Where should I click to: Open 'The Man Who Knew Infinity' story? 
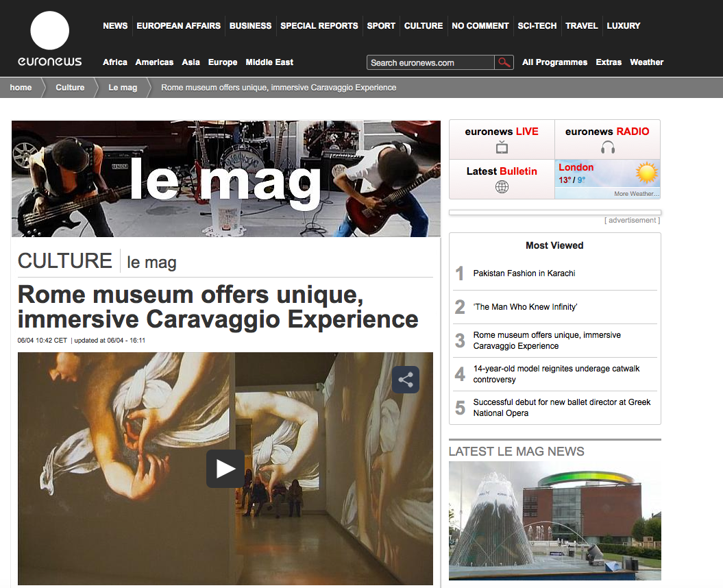(525, 307)
